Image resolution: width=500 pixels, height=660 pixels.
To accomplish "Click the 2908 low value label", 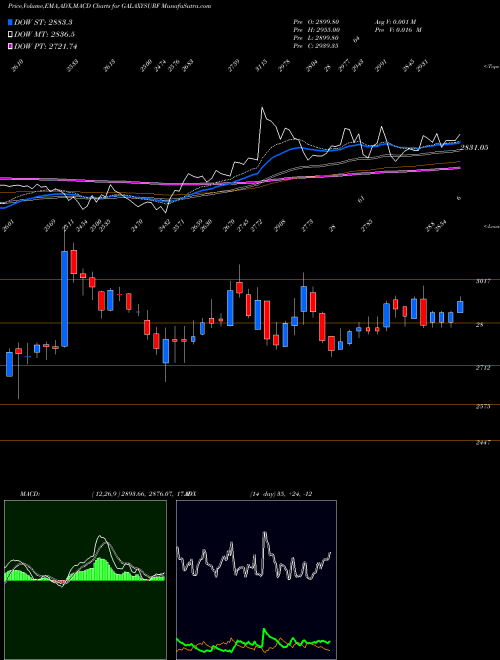I will [x=279, y=227].
